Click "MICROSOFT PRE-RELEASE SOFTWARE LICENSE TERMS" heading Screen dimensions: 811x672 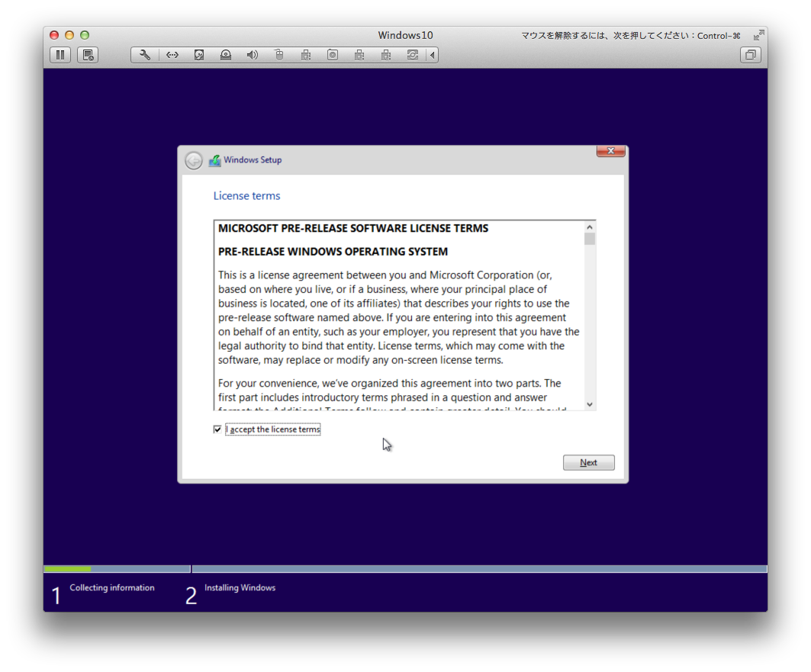353,229
